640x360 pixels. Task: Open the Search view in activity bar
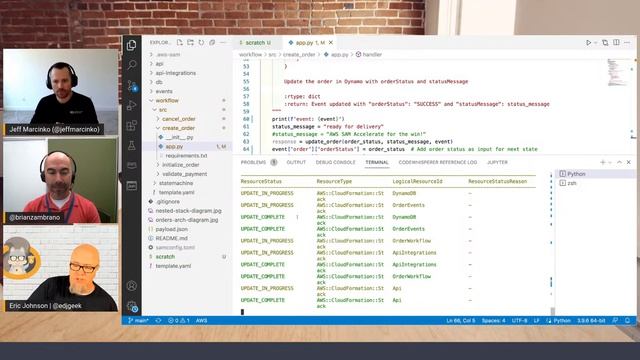tap(131, 65)
